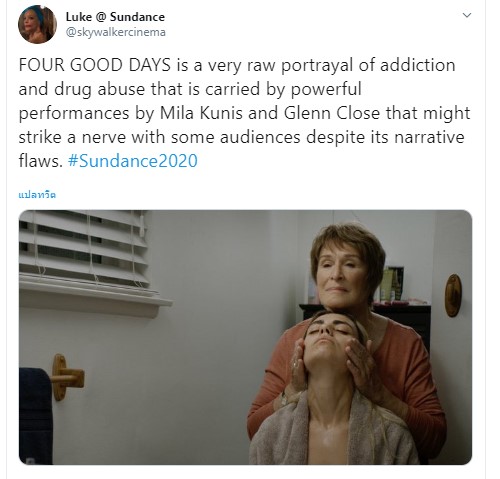Click the words Glenn Close in tweet
This screenshot has height=479, width=500.
[332, 113]
